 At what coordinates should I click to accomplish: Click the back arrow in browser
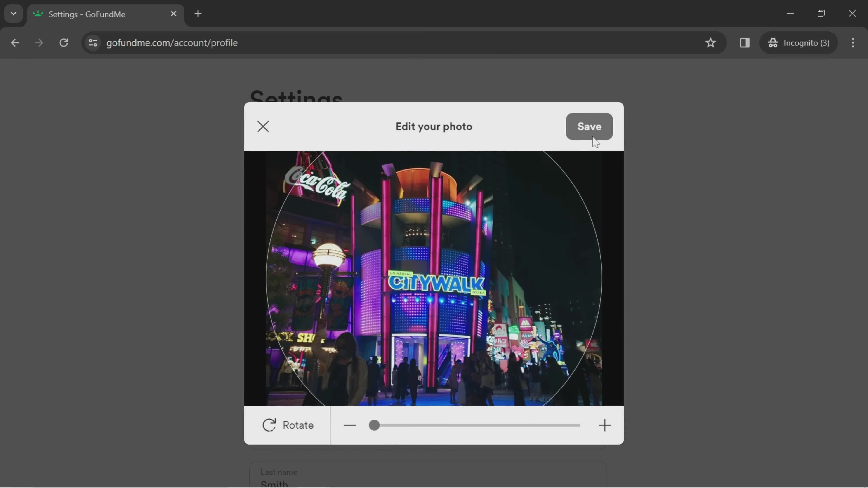pos(15,42)
